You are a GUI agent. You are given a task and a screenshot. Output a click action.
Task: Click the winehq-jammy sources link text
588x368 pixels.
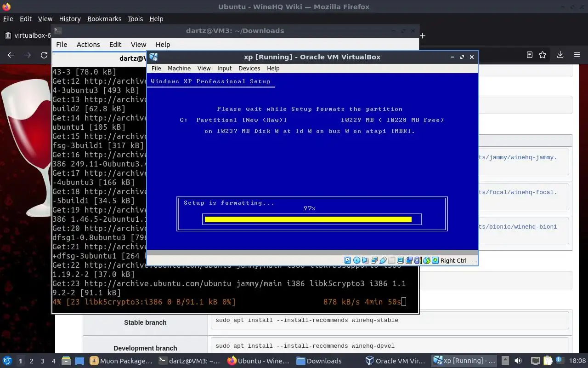[517, 157]
